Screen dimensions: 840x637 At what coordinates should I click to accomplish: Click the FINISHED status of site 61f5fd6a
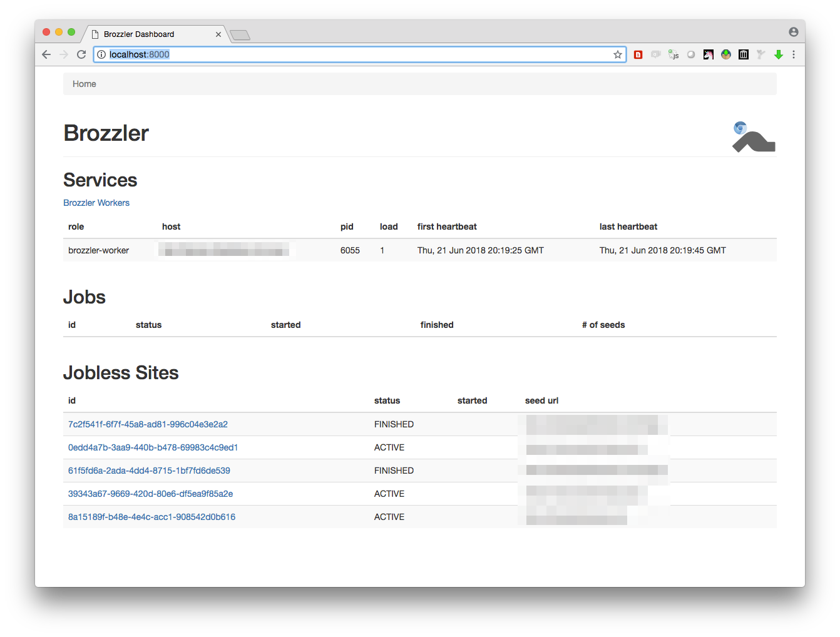pos(394,471)
